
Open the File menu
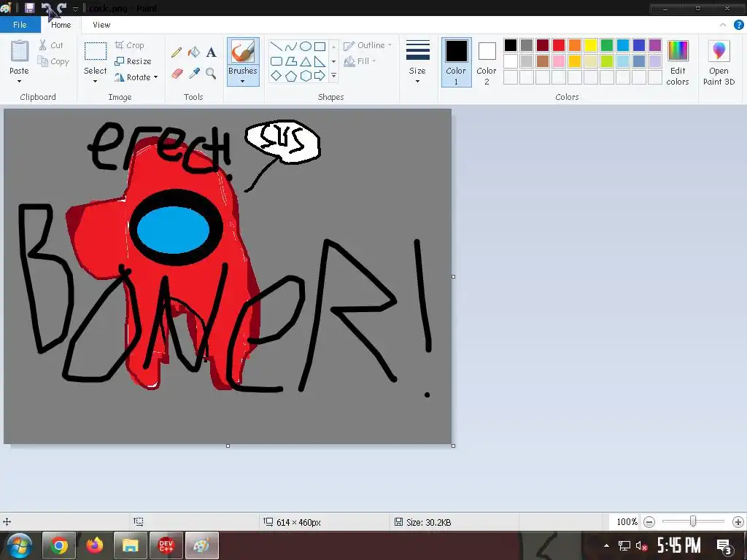point(20,25)
